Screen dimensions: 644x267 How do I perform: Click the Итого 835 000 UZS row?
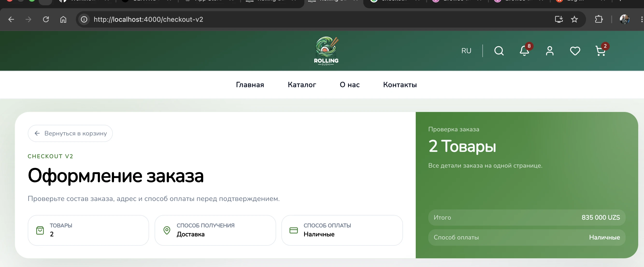(527, 217)
